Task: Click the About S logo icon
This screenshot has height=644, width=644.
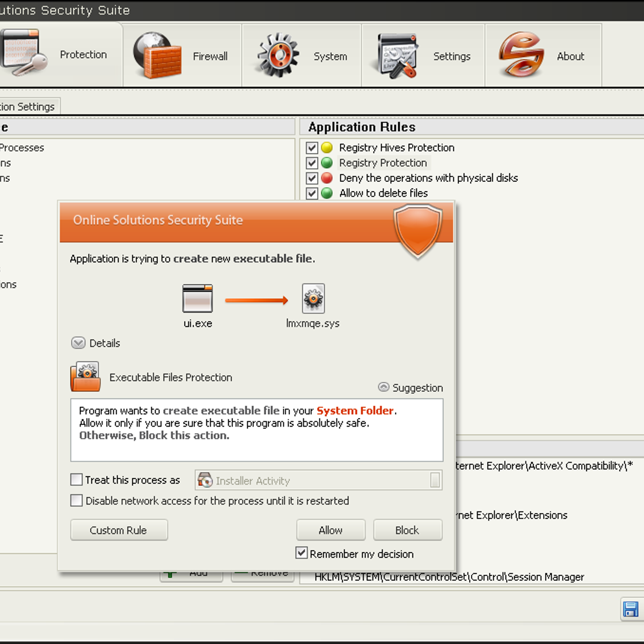Action: click(x=522, y=54)
